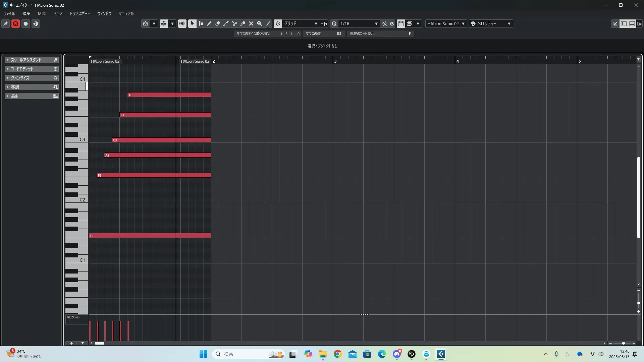
Task: Toggle Acoustic Feedback speaker button
Action: point(182,23)
